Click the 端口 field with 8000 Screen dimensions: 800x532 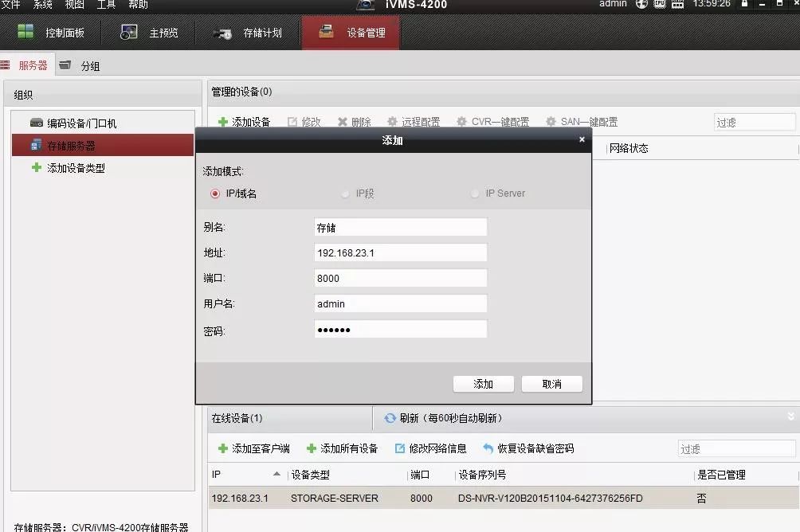(x=401, y=278)
